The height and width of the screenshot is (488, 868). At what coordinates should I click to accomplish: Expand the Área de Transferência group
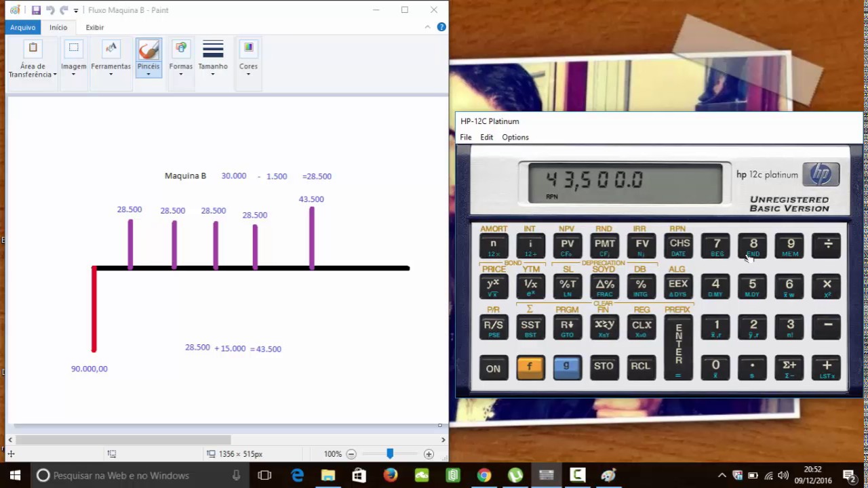coord(33,60)
